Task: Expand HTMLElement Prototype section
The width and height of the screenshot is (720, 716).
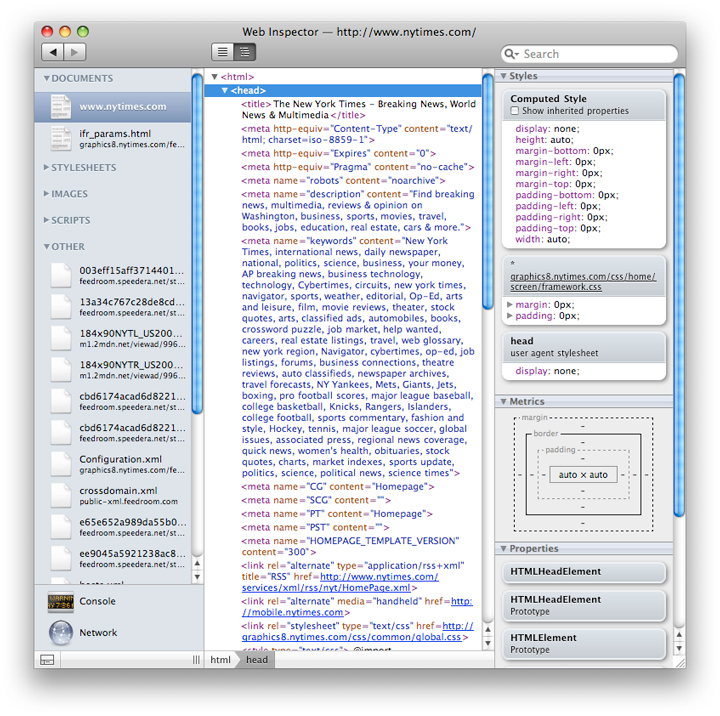Action: click(584, 643)
